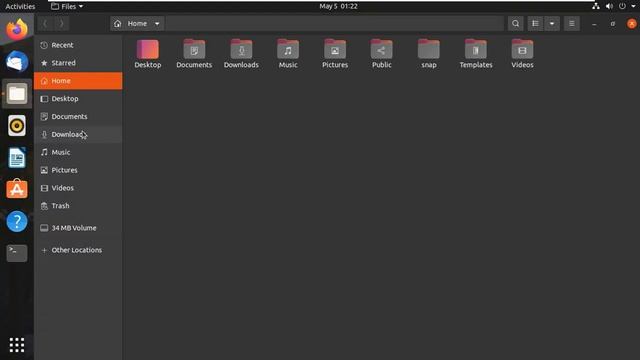Launch Rhythmbox from the dock
The width and height of the screenshot is (640, 360).
17,125
